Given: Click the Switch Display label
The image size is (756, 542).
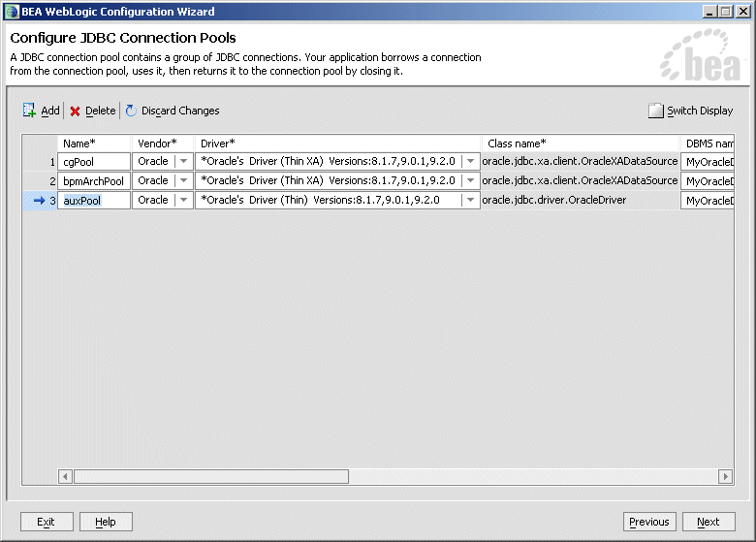Looking at the screenshot, I should click(x=700, y=111).
